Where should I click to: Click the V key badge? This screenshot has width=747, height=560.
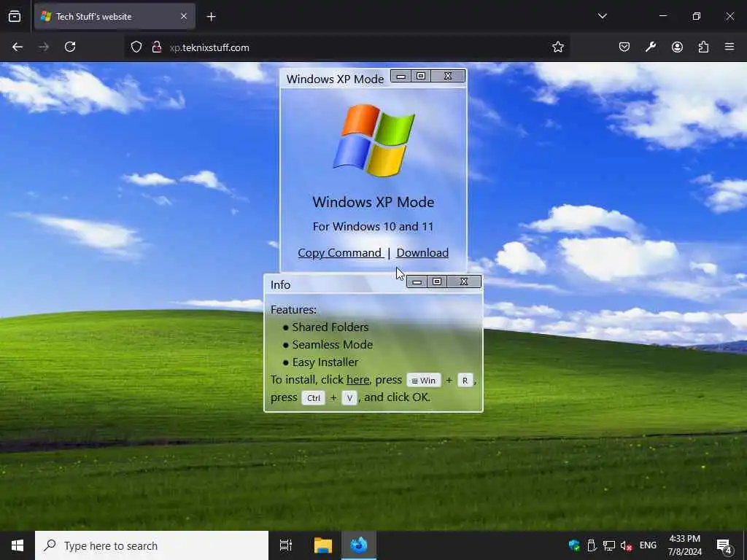349,398
